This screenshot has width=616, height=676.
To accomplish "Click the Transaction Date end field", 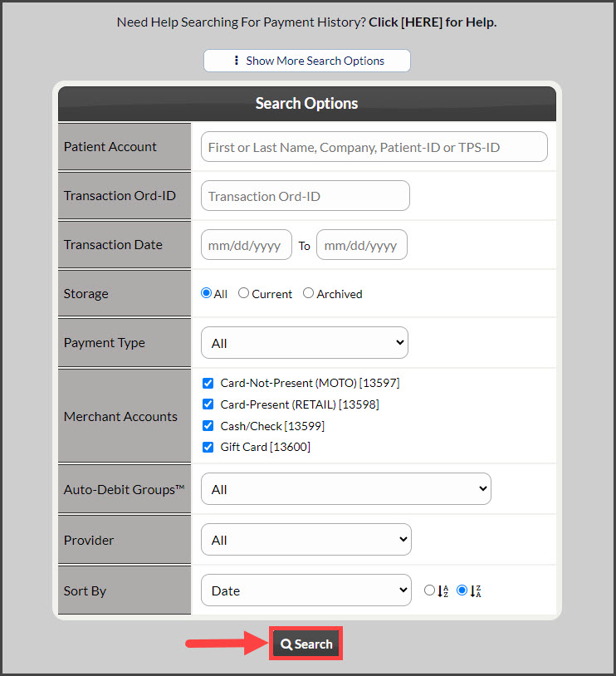I will point(362,245).
